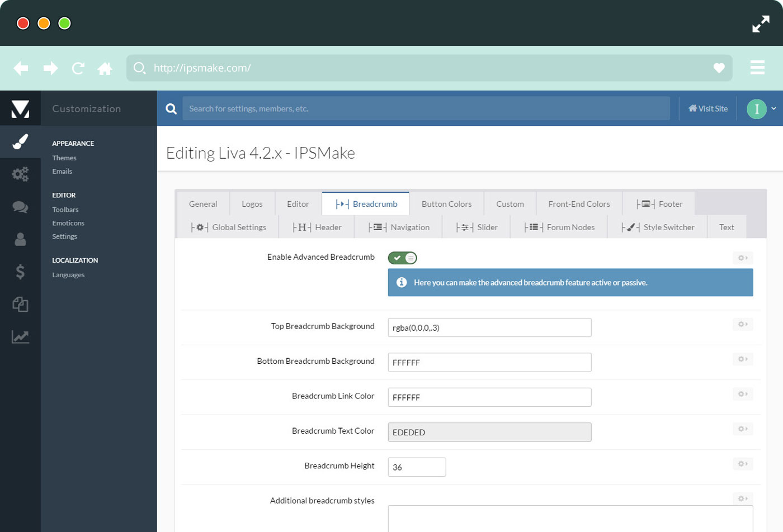Click the Top Breadcrumb Background field
Screen dimensions: 783x532
pos(489,327)
